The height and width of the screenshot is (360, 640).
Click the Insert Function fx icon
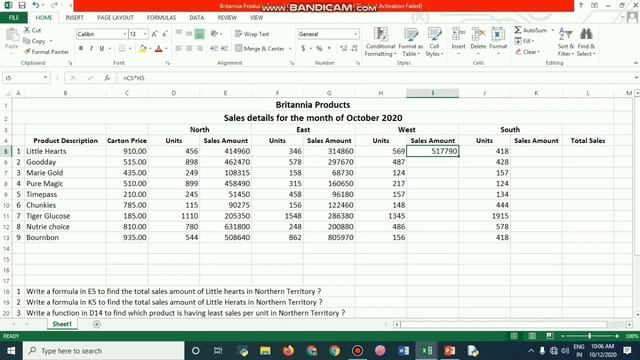pyautogui.click(x=107, y=78)
